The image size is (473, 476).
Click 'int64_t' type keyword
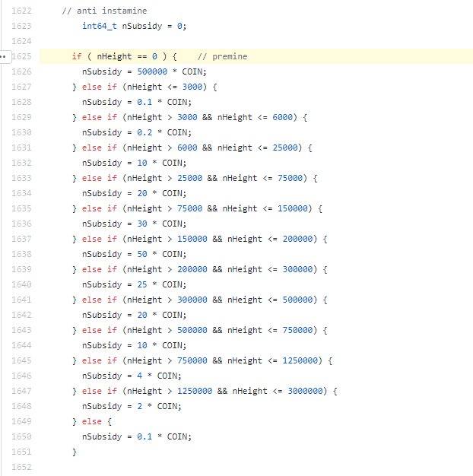tap(100, 26)
